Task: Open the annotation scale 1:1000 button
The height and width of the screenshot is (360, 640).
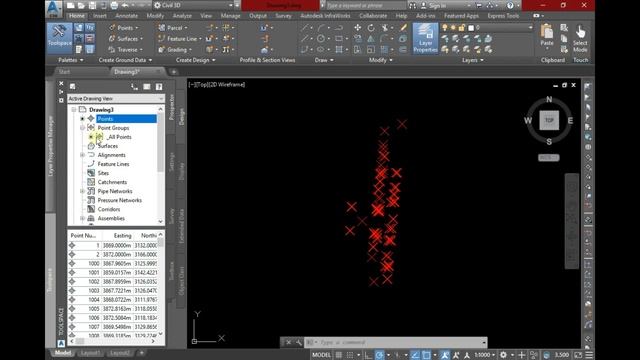Action: click(x=484, y=355)
